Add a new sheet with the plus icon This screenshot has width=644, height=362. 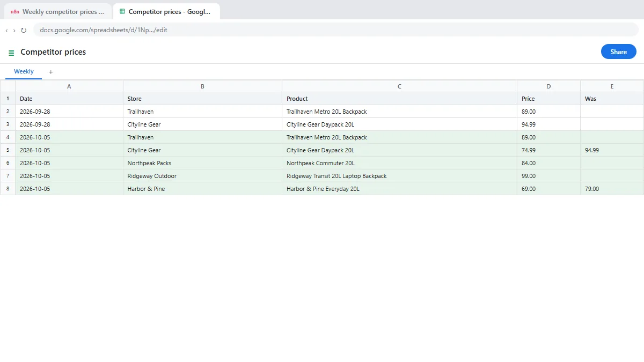click(51, 72)
